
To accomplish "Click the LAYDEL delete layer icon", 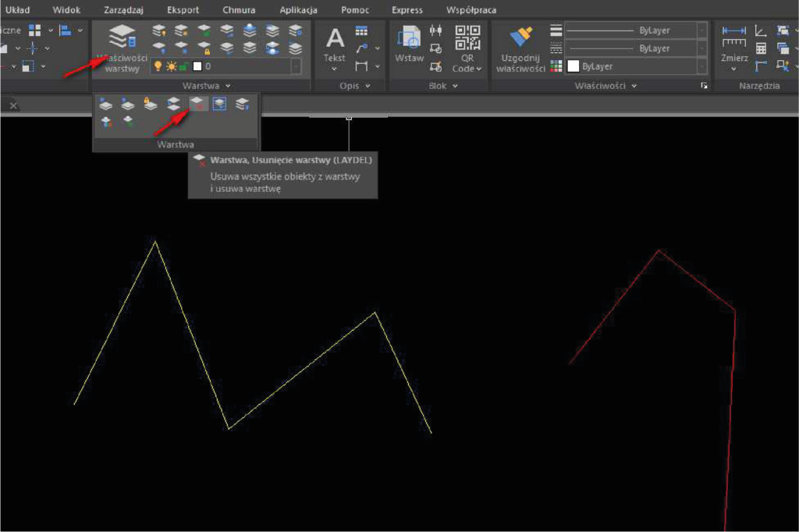I will pos(198,104).
